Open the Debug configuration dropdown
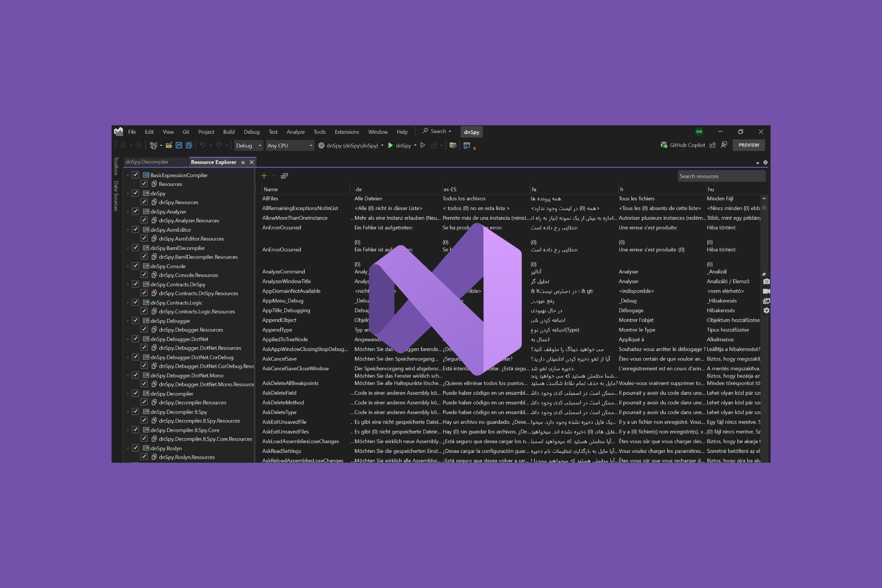Screen dimensions: 882x588 coord(249,146)
